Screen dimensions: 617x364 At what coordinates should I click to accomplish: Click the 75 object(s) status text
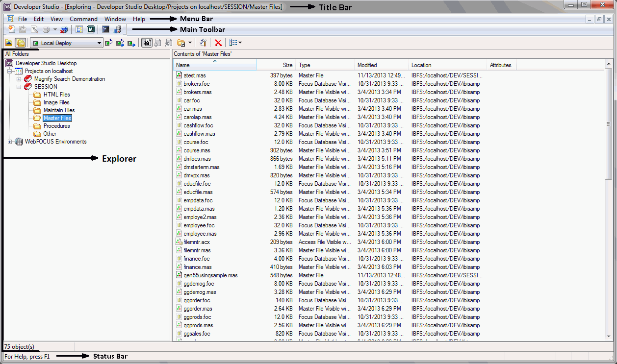click(20, 347)
